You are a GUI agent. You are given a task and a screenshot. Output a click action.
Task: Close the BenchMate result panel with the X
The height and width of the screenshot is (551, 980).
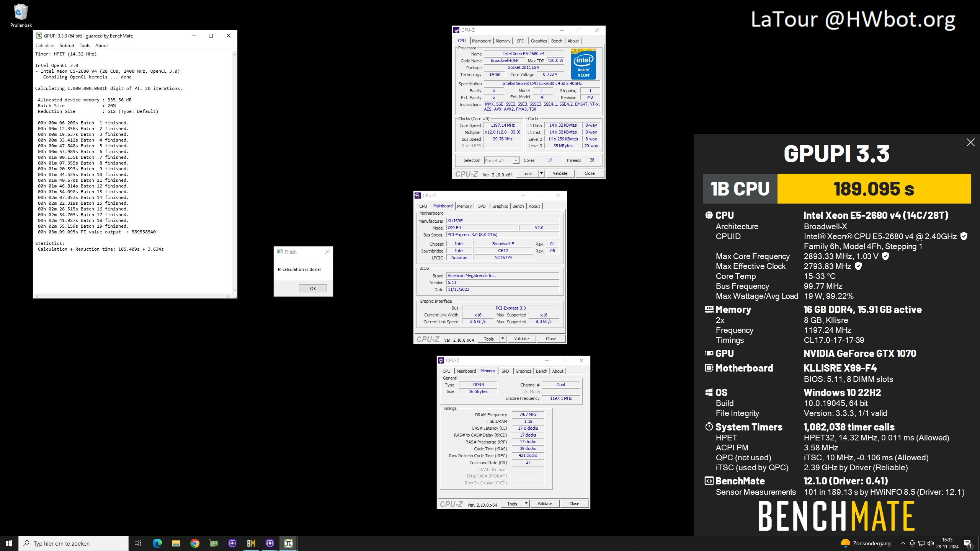[970, 142]
